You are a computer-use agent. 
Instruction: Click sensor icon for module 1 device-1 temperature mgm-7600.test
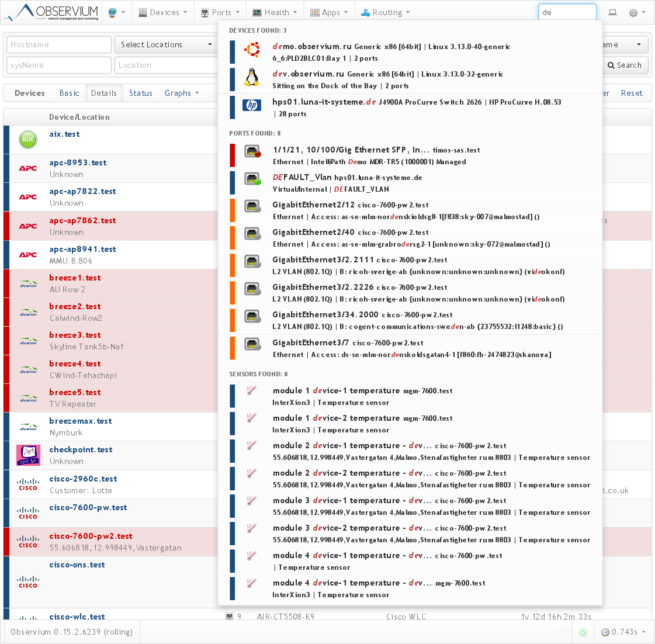(251, 391)
